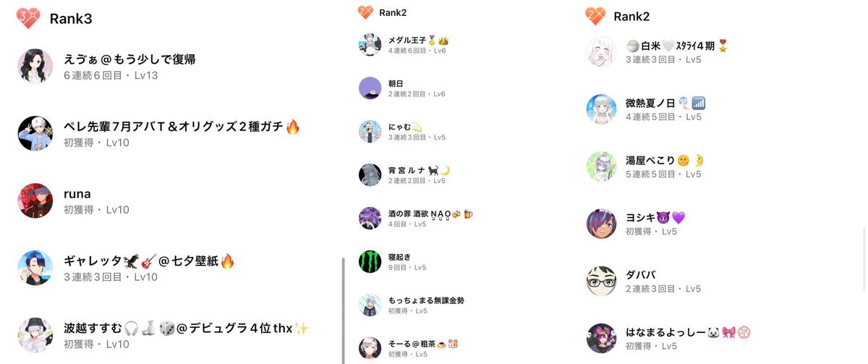Click the Rank2 heart badge in middle column
Image resolution: width=868 pixels, height=364 pixels.
click(x=365, y=12)
